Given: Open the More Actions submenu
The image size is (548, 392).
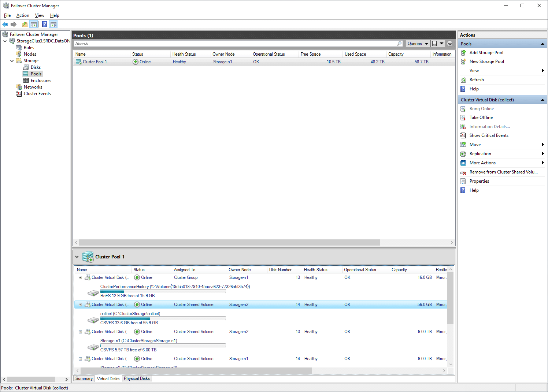Looking at the screenshot, I should 503,163.
